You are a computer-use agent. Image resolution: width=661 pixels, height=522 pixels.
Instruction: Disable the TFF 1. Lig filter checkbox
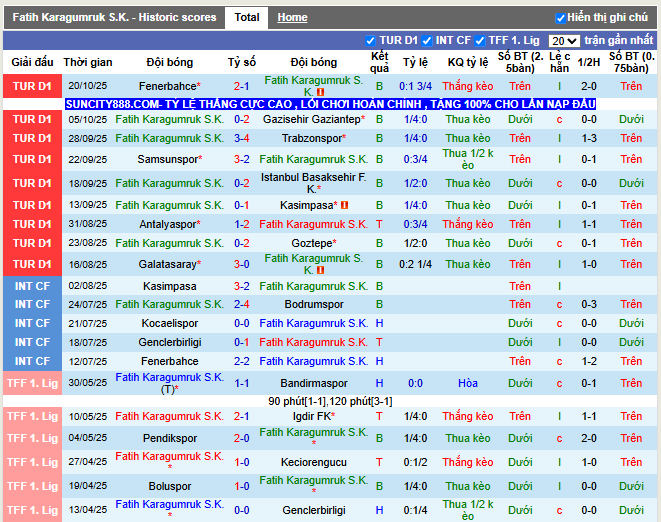[x=480, y=41]
